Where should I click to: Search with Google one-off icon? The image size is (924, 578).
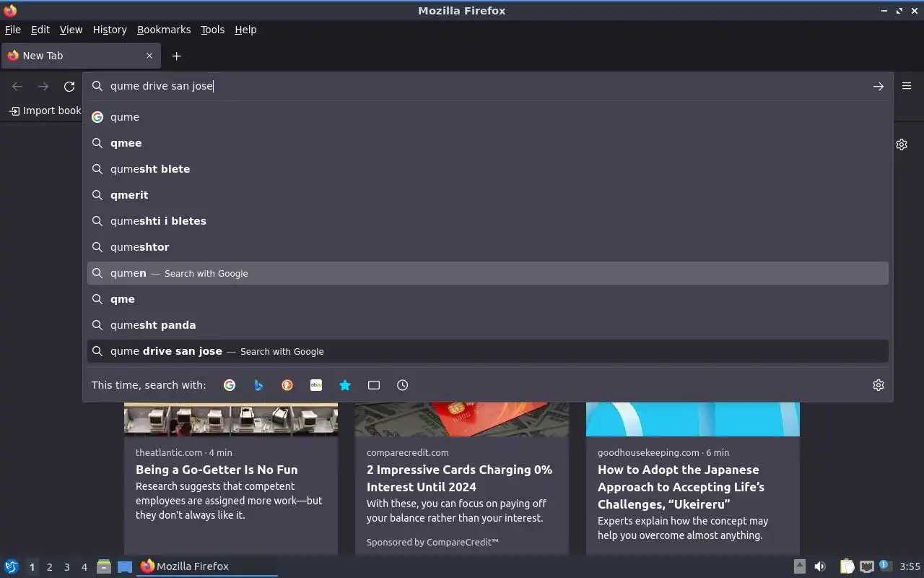[x=230, y=385]
